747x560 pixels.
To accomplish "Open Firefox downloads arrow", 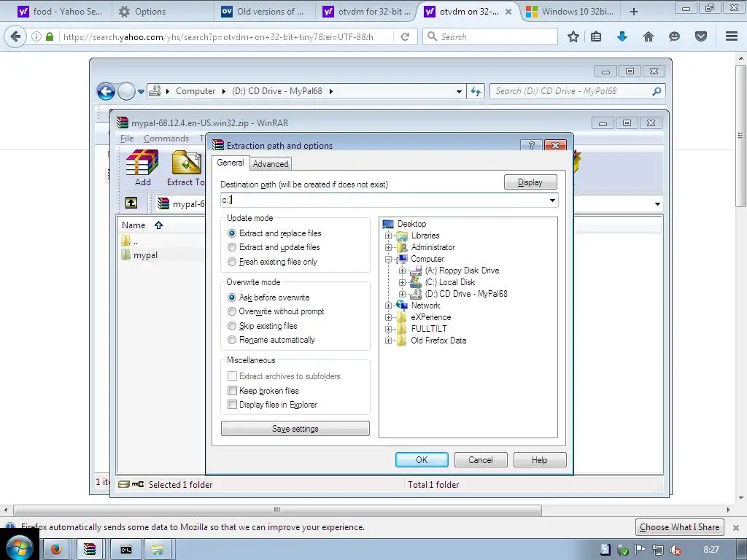I will click(622, 36).
